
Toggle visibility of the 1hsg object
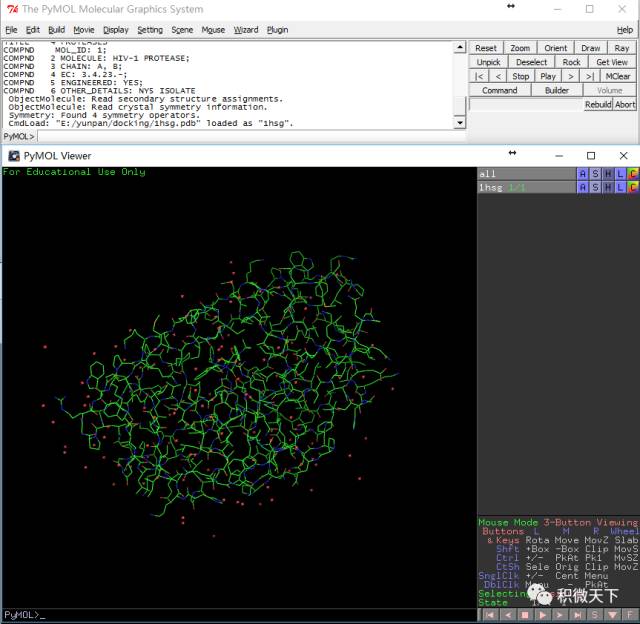coord(527,187)
